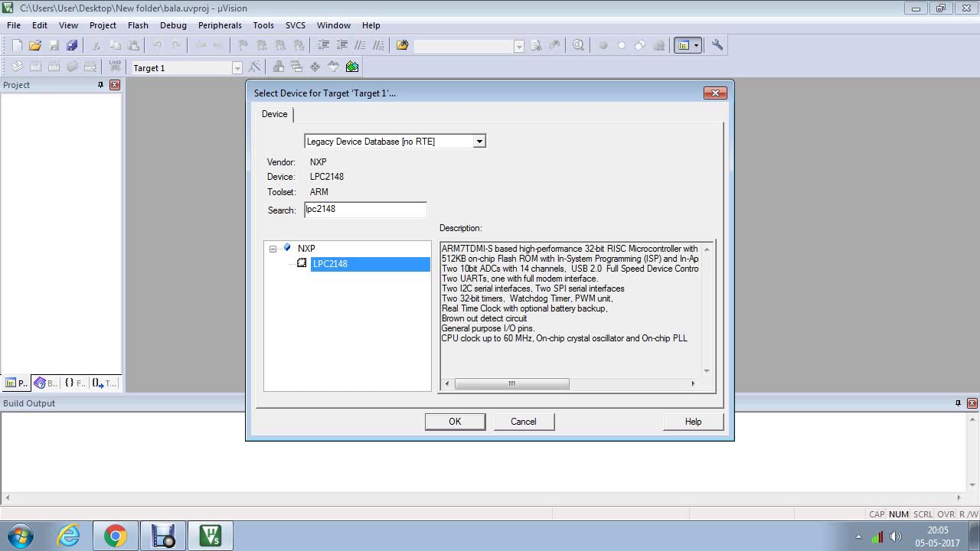The image size is (980, 551).
Task: Pin the Project panel
Action: pyautogui.click(x=100, y=85)
